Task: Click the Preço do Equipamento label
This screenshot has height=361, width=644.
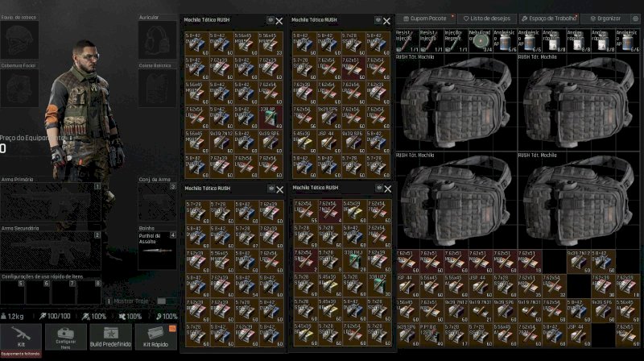Action: pos(32,138)
